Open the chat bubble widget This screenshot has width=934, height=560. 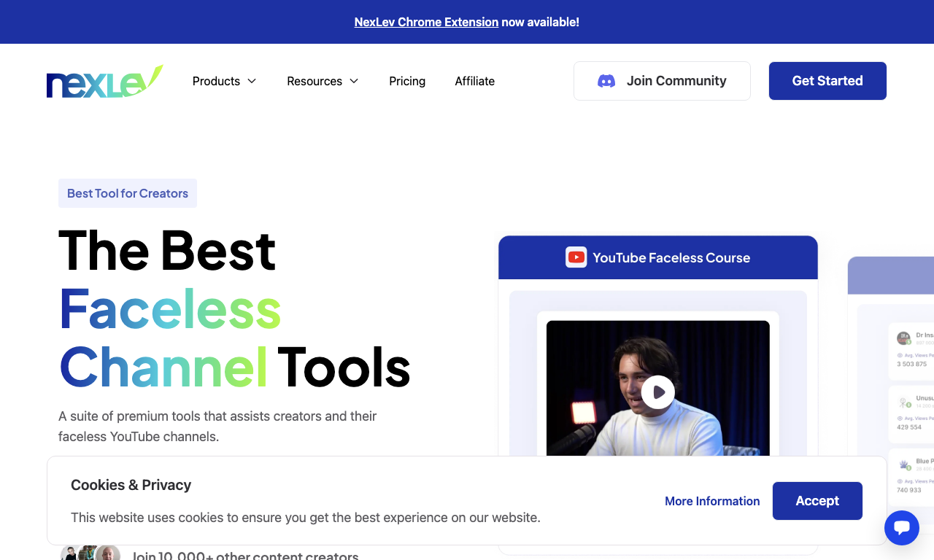pyautogui.click(x=902, y=528)
